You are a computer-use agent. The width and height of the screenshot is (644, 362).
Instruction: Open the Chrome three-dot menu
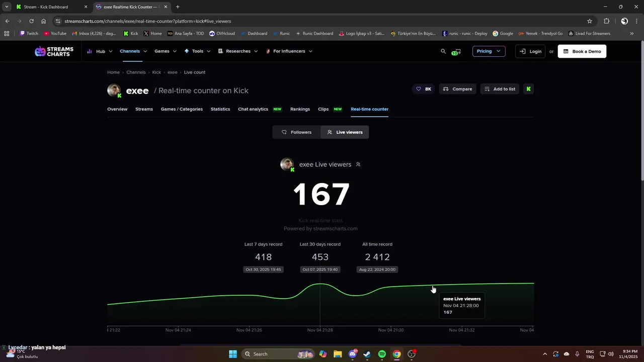637,21
